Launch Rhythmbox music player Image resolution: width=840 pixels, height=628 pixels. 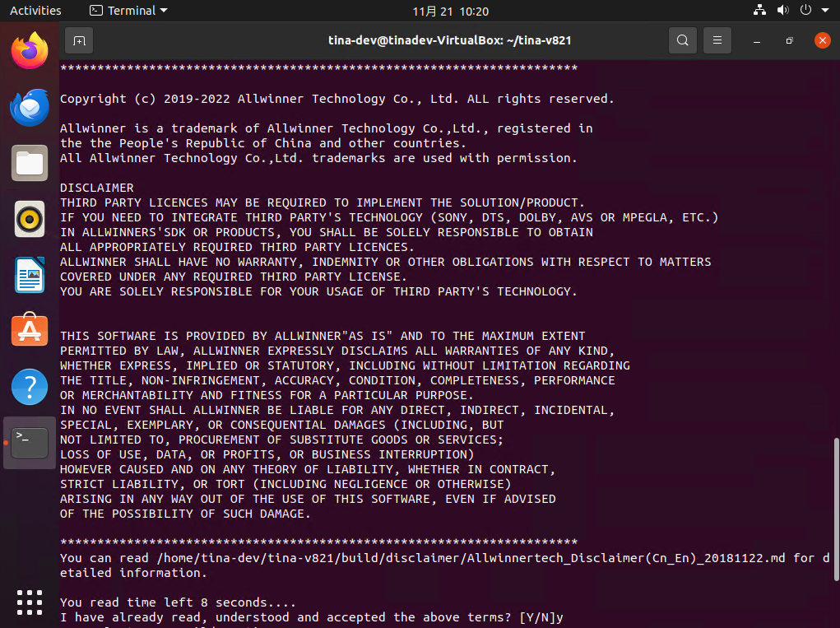(x=30, y=219)
